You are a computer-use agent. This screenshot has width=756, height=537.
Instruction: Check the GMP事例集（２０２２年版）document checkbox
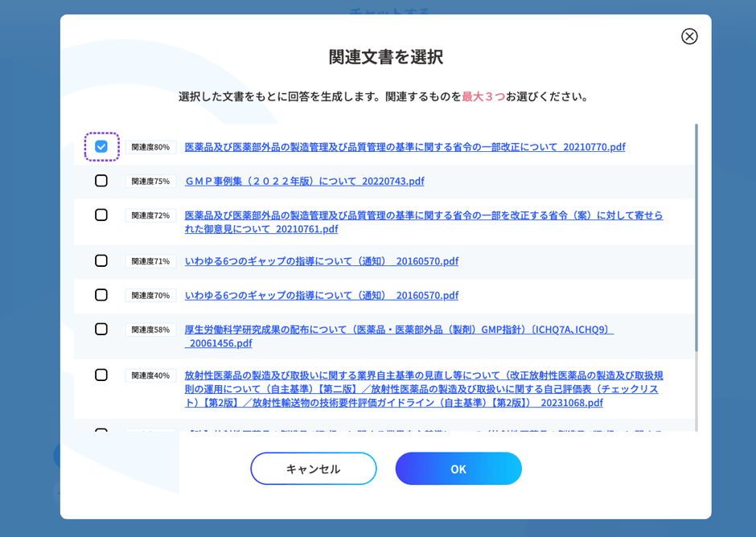coord(101,181)
